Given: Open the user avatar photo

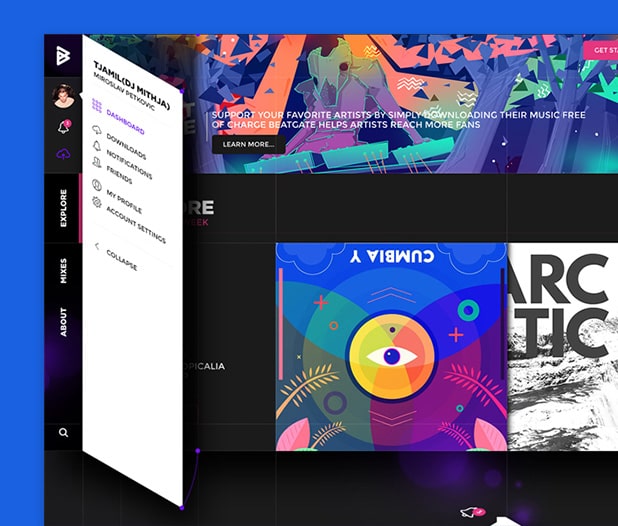Looking at the screenshot, I should pyautogui.click(x=63, y=95).
